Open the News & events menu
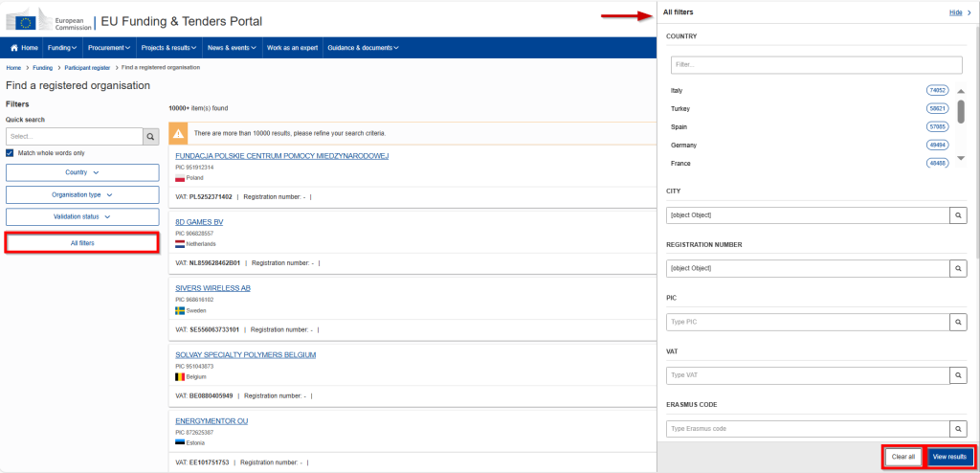This screenshot has height=473, width=980. [x=232, y=48]
